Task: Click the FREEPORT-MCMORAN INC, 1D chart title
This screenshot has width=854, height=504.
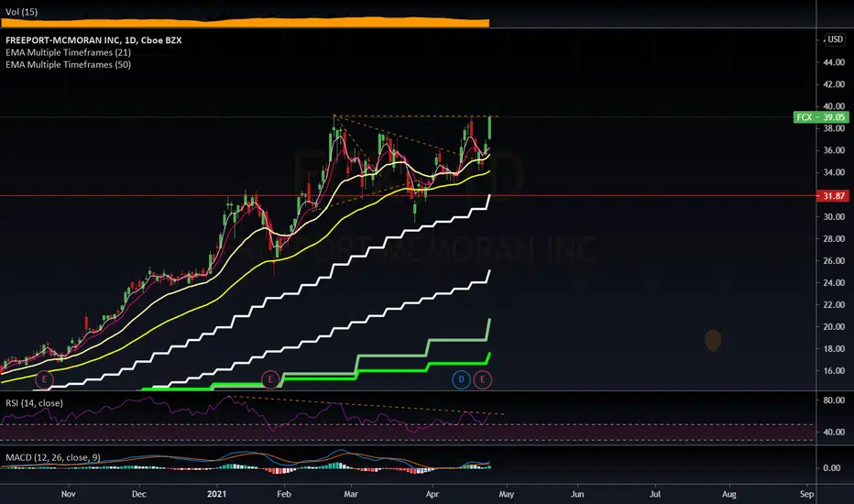Action: (93, 40)
